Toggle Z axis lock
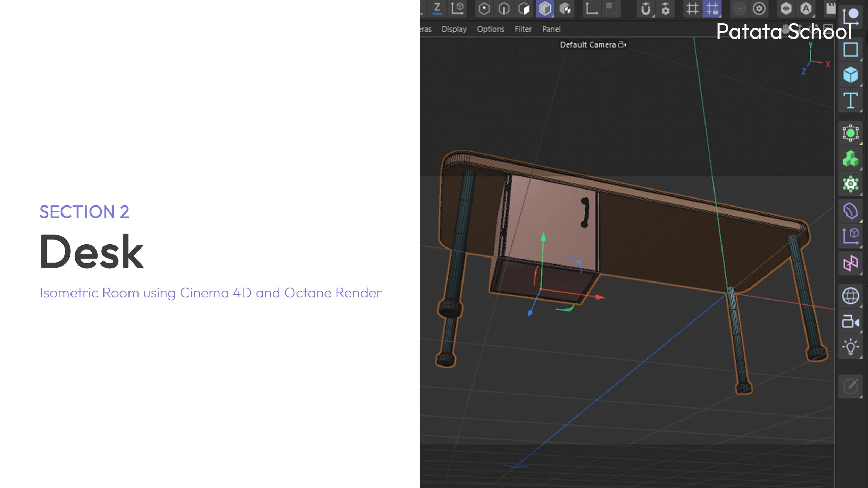This screenshot has height=488, width=868. coord(437,8)
